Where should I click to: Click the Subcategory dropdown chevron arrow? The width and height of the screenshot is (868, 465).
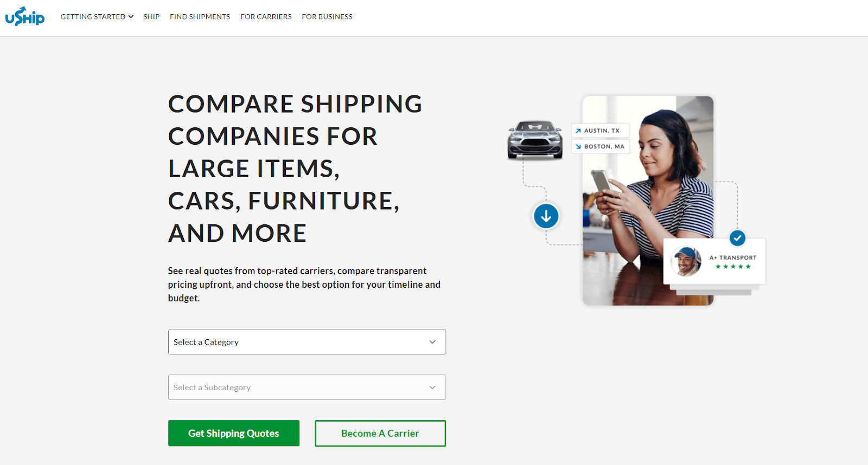tap(432, 387)
